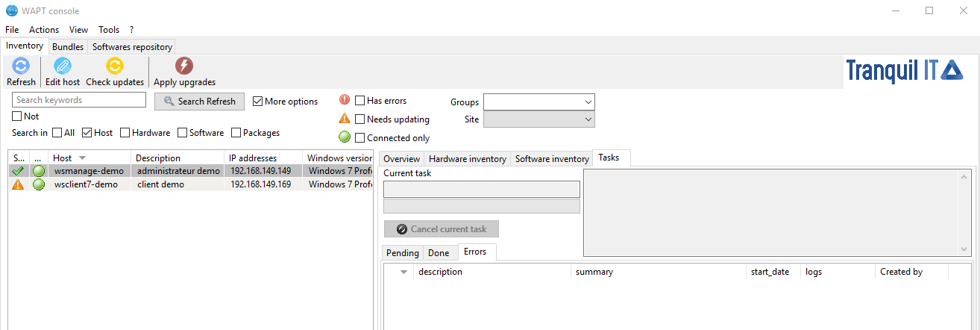Viewport: 980px width, 330px height.
Task: Click the orange Needs updating warning icon
Action: pos(345,119)
